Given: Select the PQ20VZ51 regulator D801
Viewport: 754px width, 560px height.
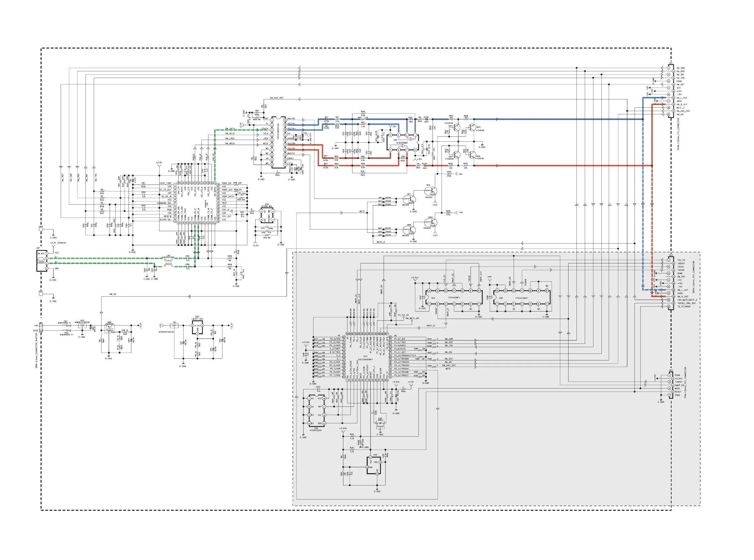Looking at the screenshot, I should tap(109, 329).
